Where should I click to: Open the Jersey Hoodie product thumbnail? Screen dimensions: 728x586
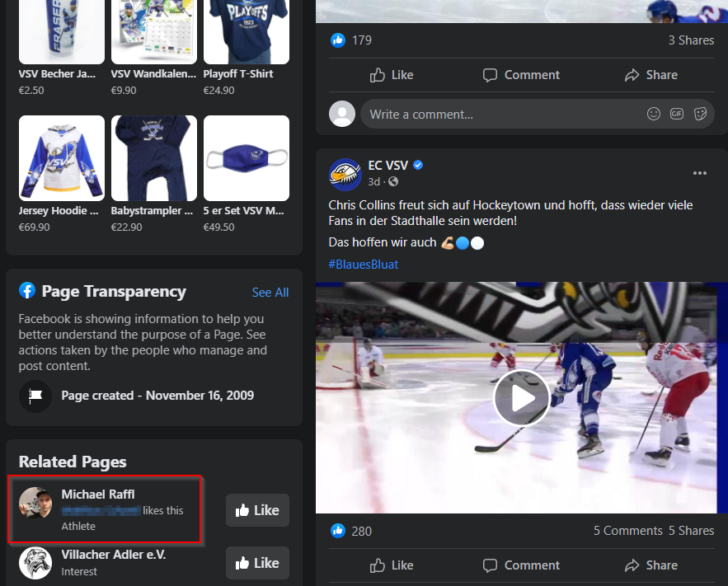pos(62,158)
